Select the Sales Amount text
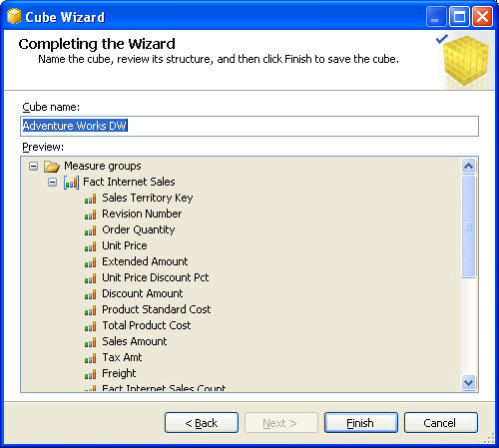The image size is (499, 448). click(135, 341)
